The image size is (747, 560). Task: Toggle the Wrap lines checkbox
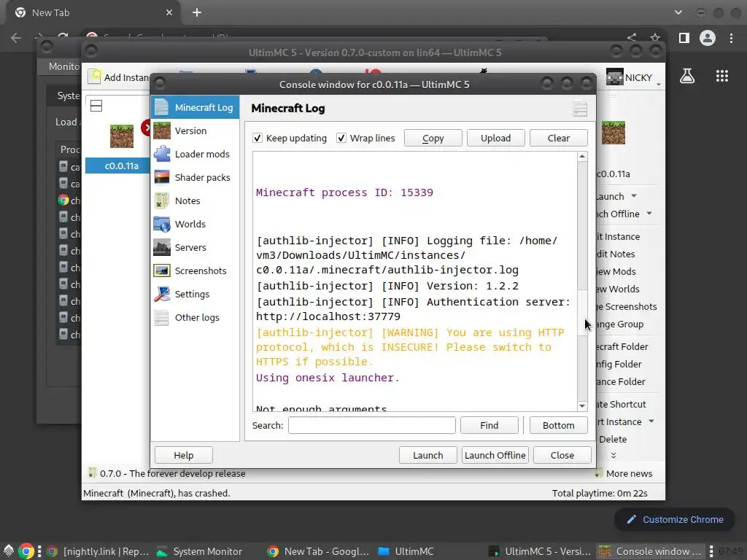341,138
